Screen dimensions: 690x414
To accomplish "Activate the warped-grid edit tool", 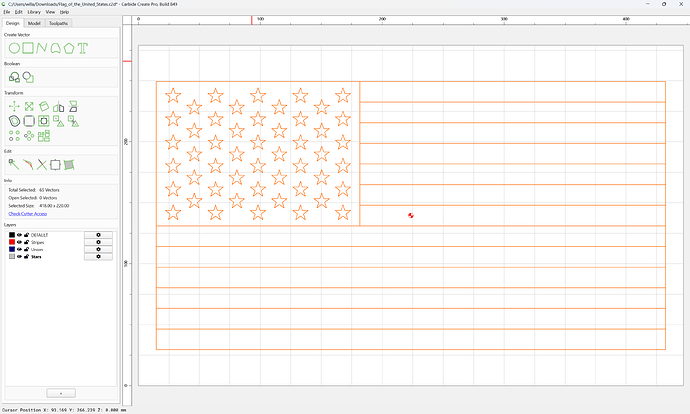I will point(69,165).
